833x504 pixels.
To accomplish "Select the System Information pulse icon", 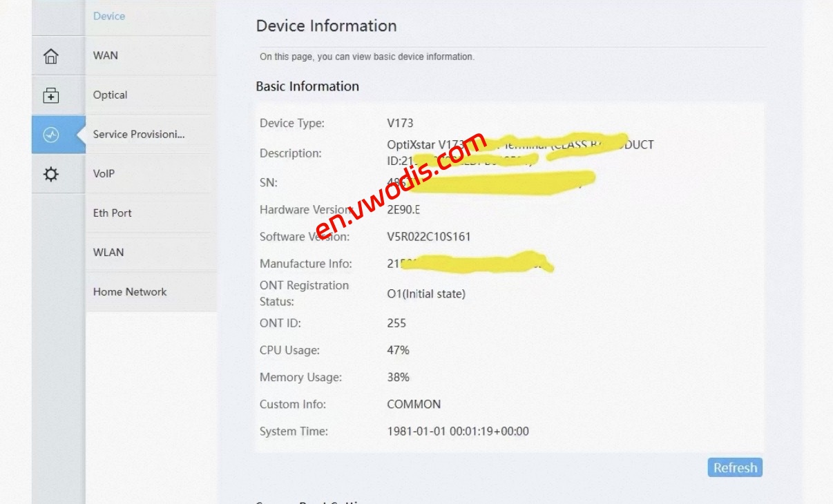I will (51, 135).
